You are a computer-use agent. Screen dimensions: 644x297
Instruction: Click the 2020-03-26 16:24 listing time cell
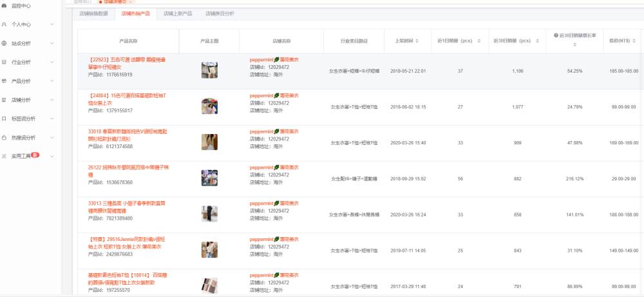tap(408, 215)
